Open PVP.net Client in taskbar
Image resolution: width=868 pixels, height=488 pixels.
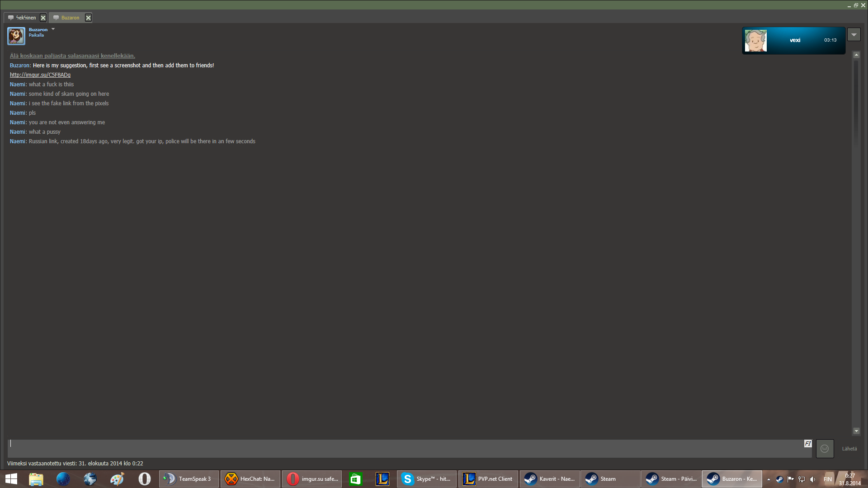(x=488, y=479)
